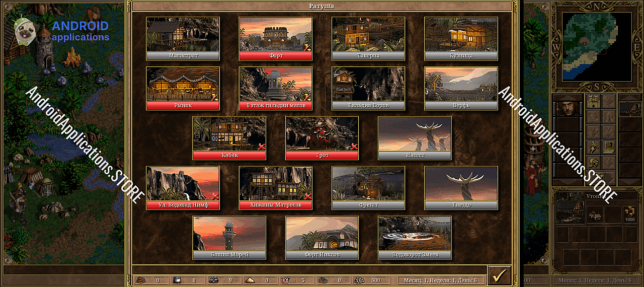Open kingdom overview castle icon
This screenshot has width=644, height=287.
[594, 102]
